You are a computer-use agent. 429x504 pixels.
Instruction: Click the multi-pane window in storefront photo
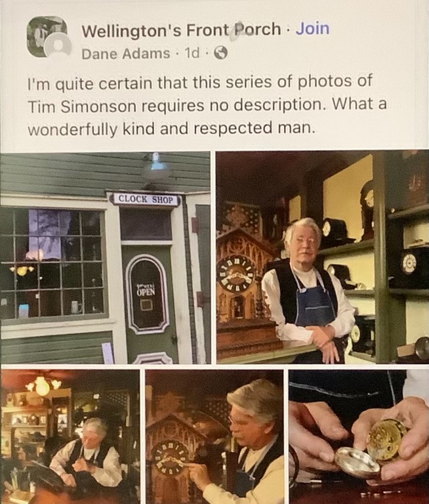coord(53,264)
